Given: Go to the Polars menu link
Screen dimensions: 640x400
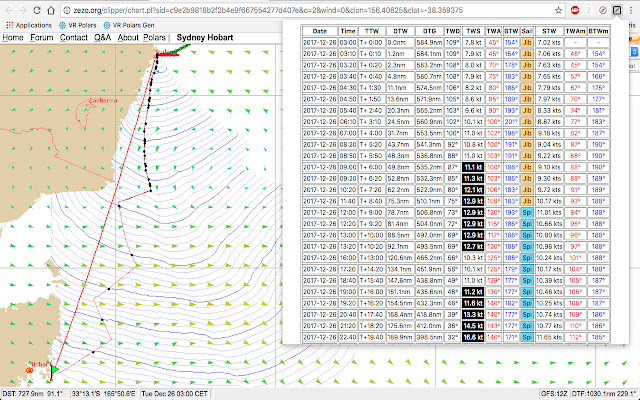Looking at the screenshot, I should 155,38.
